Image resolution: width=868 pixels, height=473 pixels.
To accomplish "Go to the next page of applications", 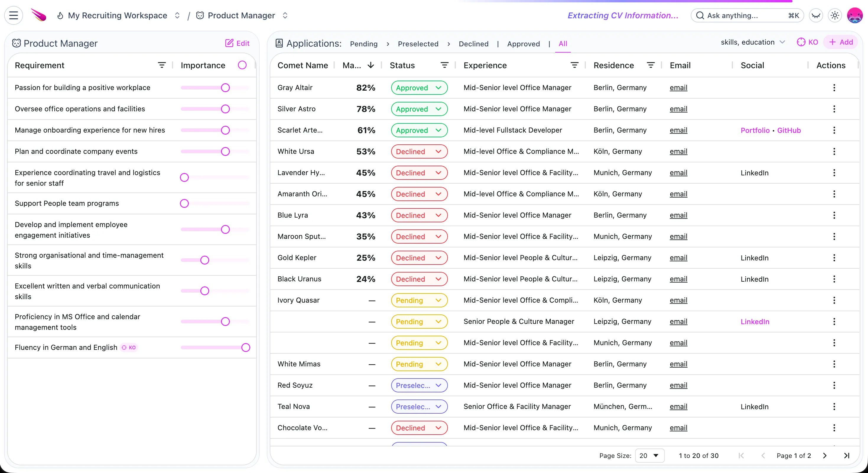I will tap(825, 456).
